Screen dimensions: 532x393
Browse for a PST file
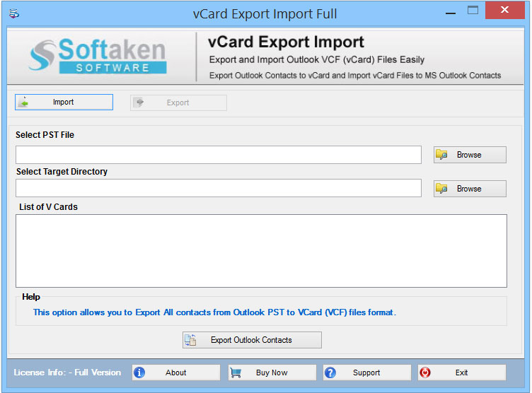click(470, 155)
